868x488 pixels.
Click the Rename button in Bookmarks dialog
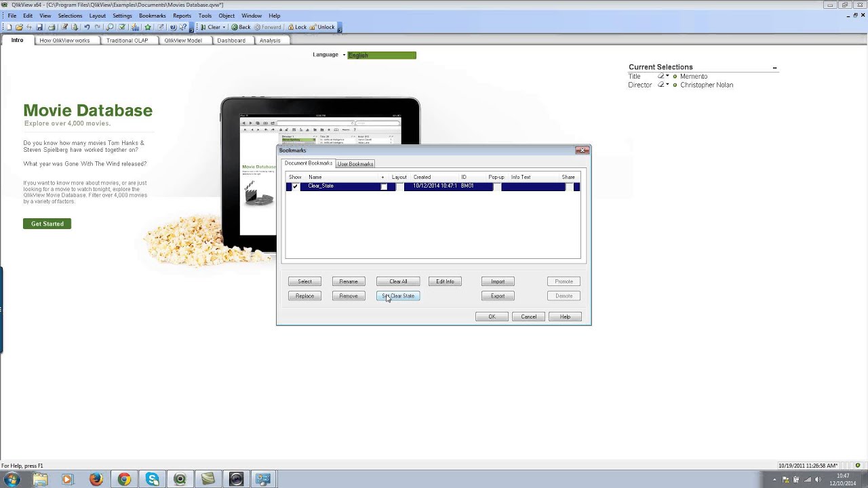coord(349,282)
